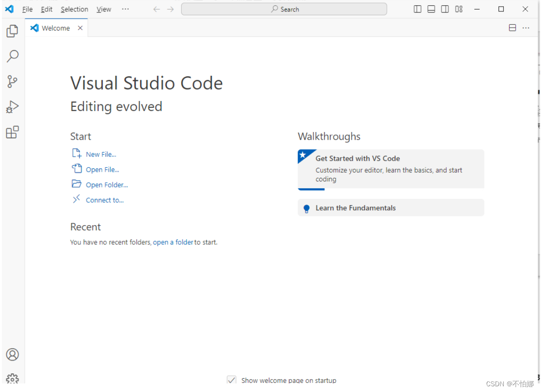541x392 pixels.
Task: Click the 'Recent' heading
Action: (x=86, y=227)
